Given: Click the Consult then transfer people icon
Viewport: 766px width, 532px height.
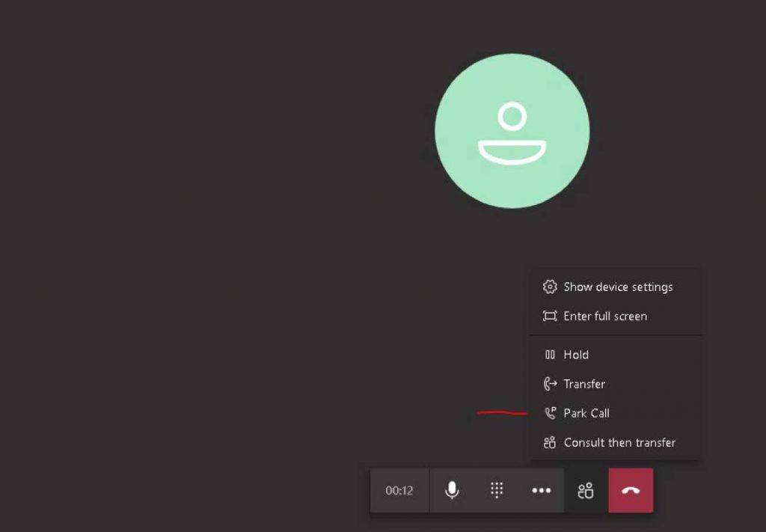Looking at the screenshot, I should pyautogui.click(x=550, y=443).
